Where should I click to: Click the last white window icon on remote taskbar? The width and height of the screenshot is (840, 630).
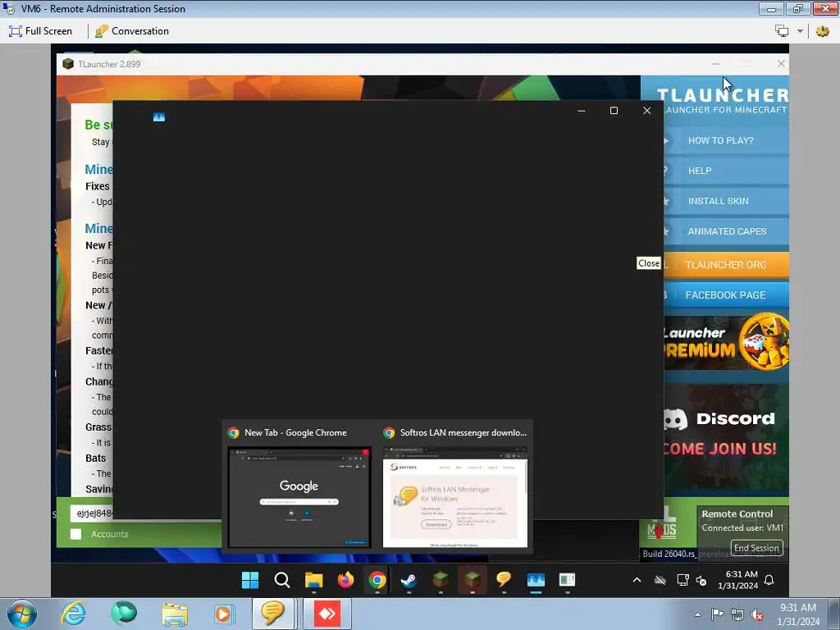[567, 580]
